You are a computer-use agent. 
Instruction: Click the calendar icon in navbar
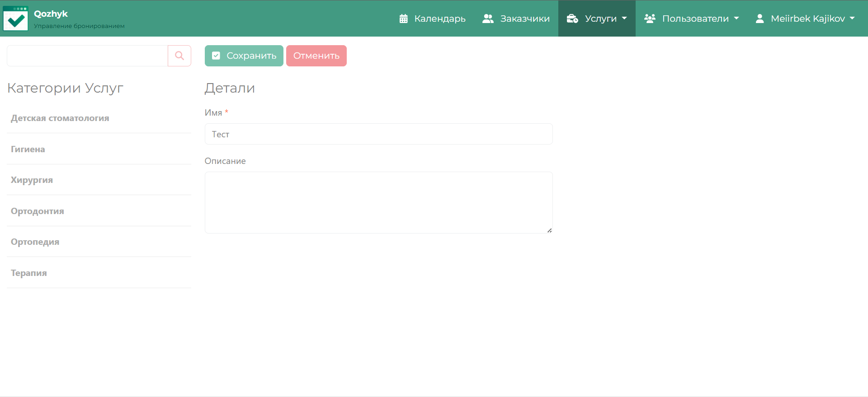pos(403,19)
